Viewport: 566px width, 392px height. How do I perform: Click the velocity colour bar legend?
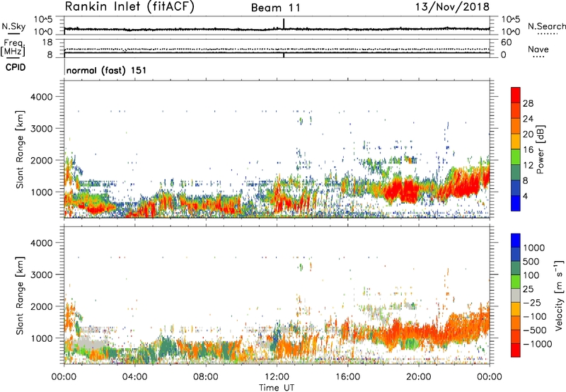pos(516,295)
